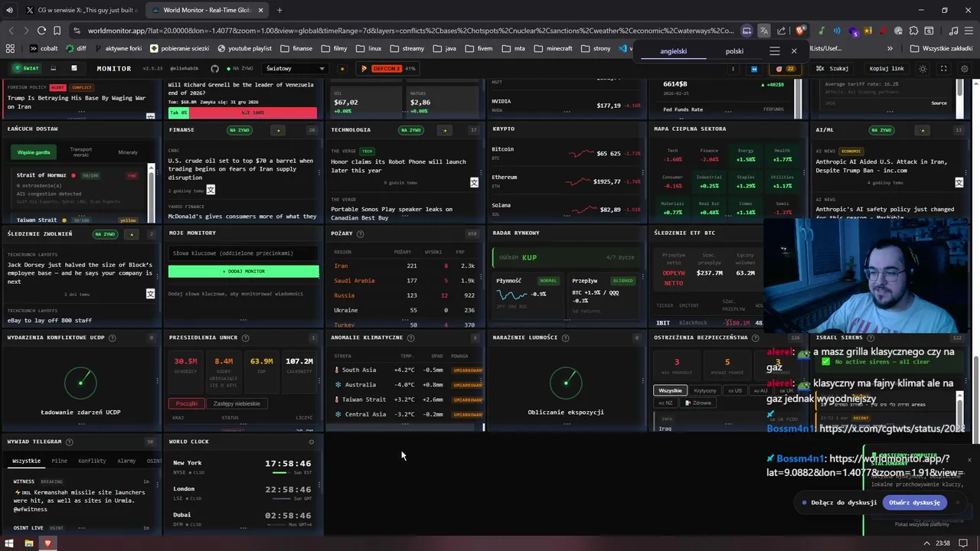Select the Minerały tab

click(128, 152)
